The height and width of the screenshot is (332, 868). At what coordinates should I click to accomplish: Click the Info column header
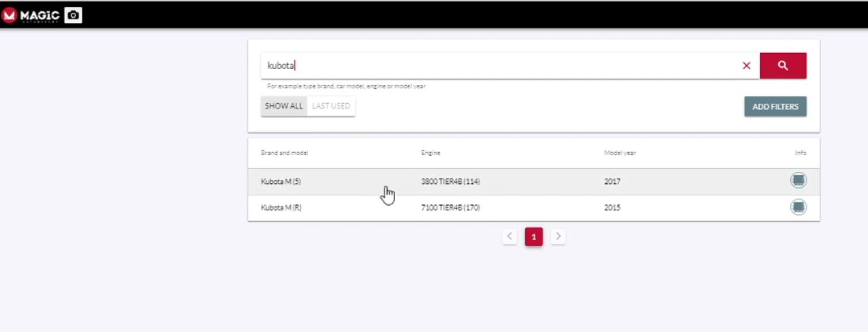click(801, 153)
